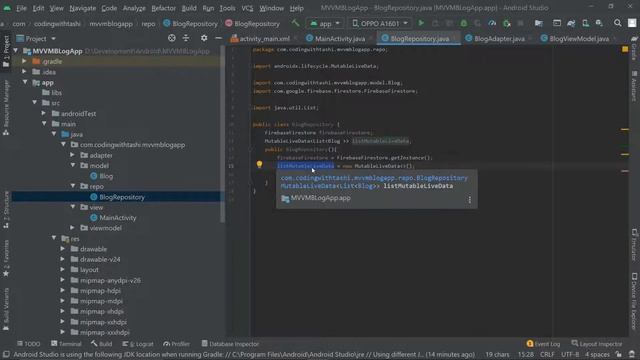Click the Profile app icon in toolbar
The width and height of the screenshot is (640, 360).
(x=492, y=23)
